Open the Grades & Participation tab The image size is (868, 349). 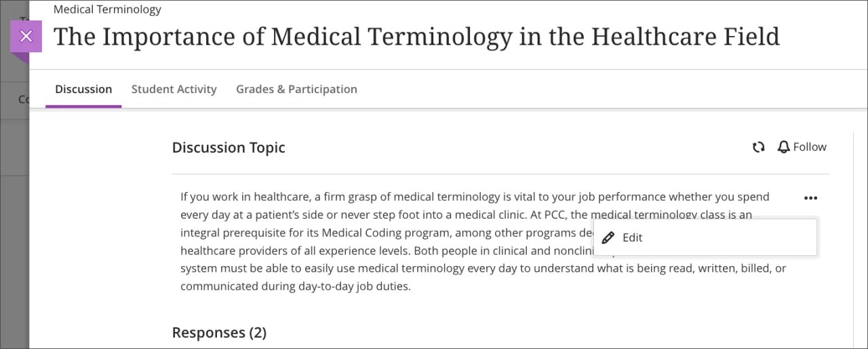[296, 89]
